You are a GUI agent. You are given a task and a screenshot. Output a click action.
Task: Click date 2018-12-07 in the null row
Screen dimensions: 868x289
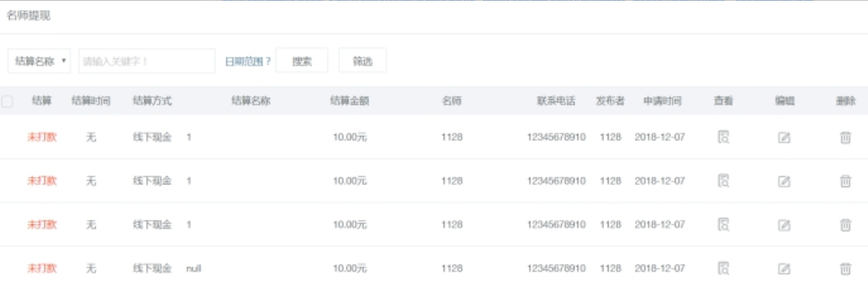point(660,268)
